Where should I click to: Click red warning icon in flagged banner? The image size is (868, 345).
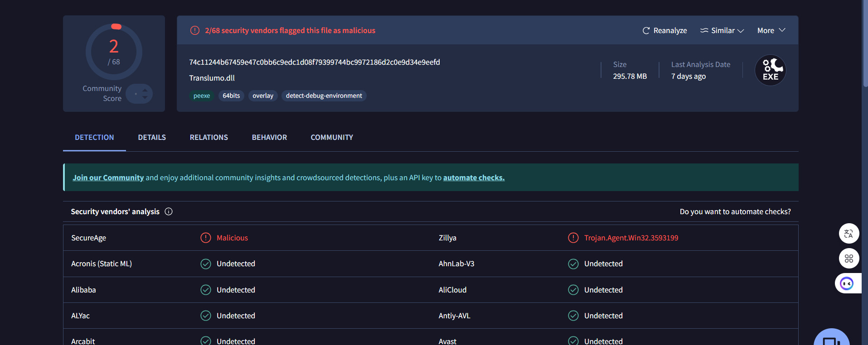pos(195,31)
